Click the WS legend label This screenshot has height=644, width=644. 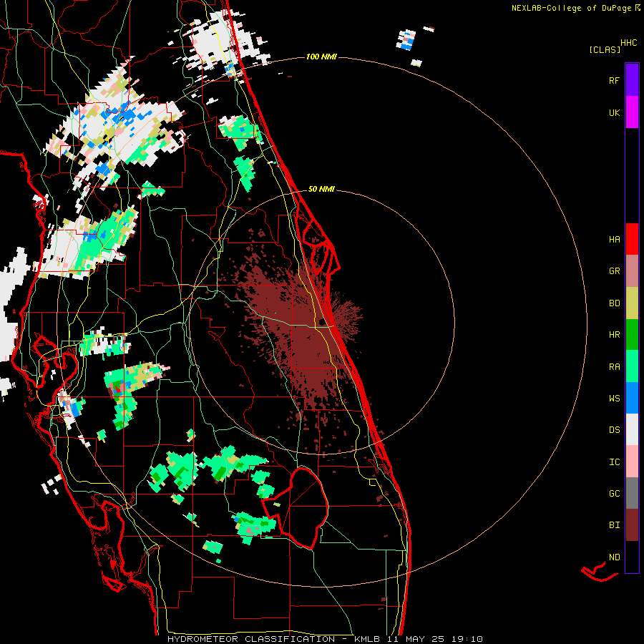tap(614, 398)
